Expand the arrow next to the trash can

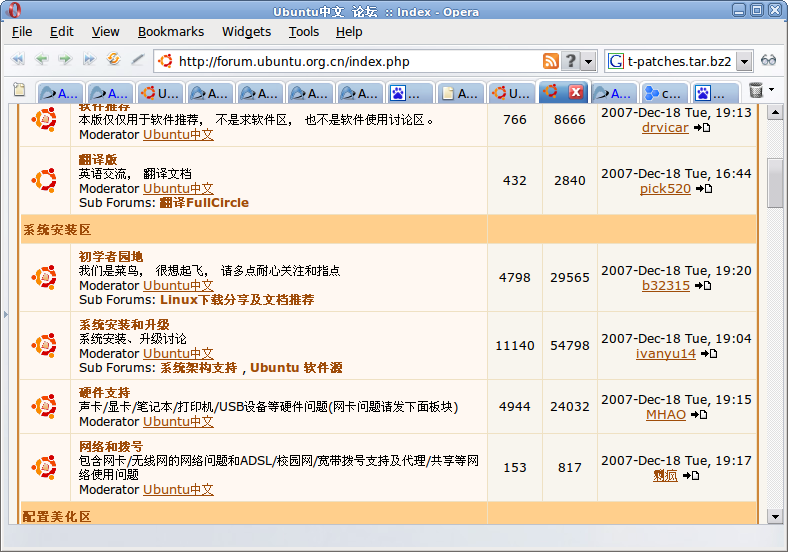click(x=772, y=89)
